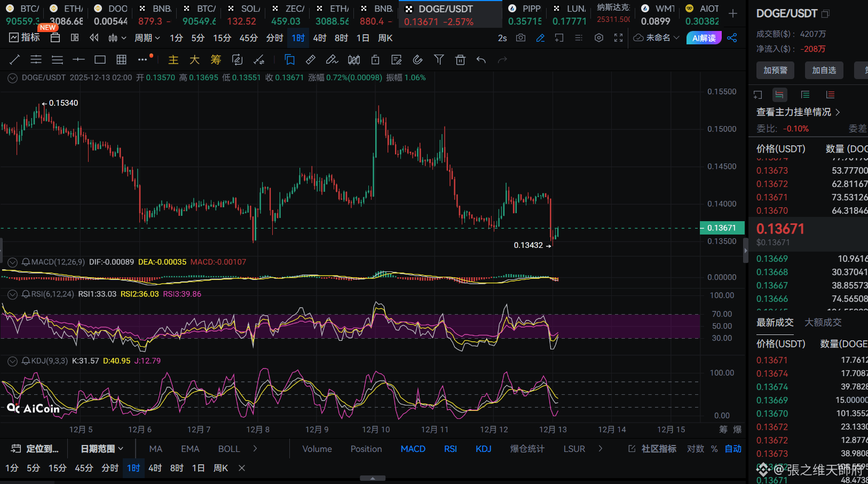868x484 pixels.
Task: Toggle the RSI indicator panel chevron
Action: 12,294
